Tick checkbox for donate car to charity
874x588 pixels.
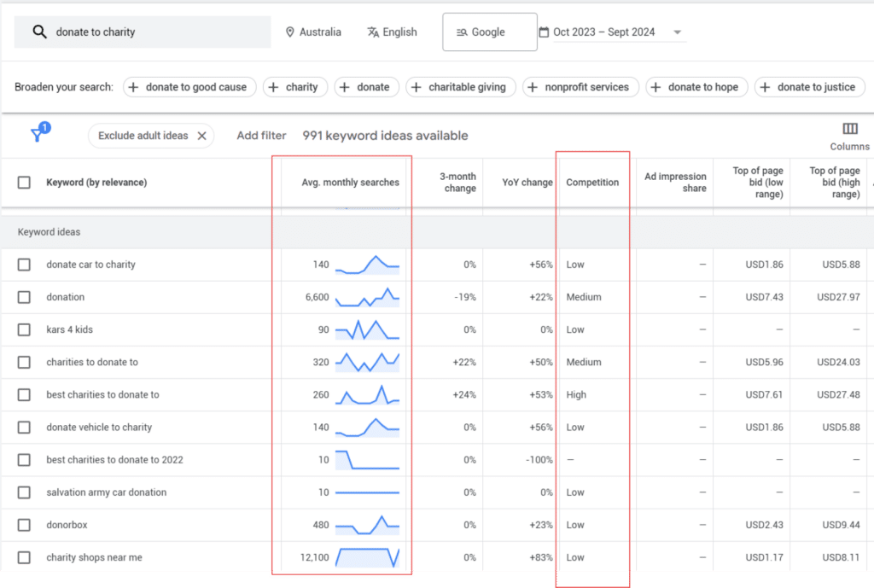coord(24,265)
